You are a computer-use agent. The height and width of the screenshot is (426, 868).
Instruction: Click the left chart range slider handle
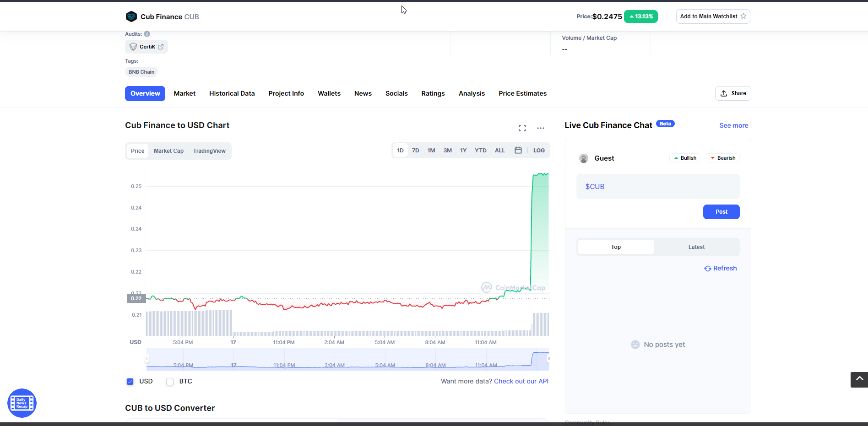(146, 359)
